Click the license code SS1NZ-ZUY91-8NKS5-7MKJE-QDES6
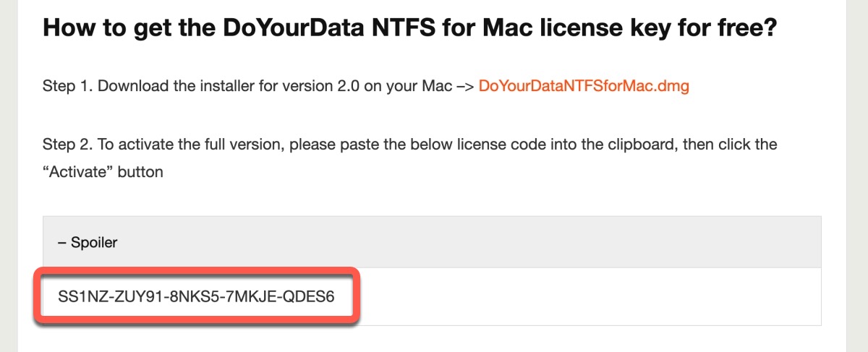Screen dimensions: 868x352 [x=196, y=297]
